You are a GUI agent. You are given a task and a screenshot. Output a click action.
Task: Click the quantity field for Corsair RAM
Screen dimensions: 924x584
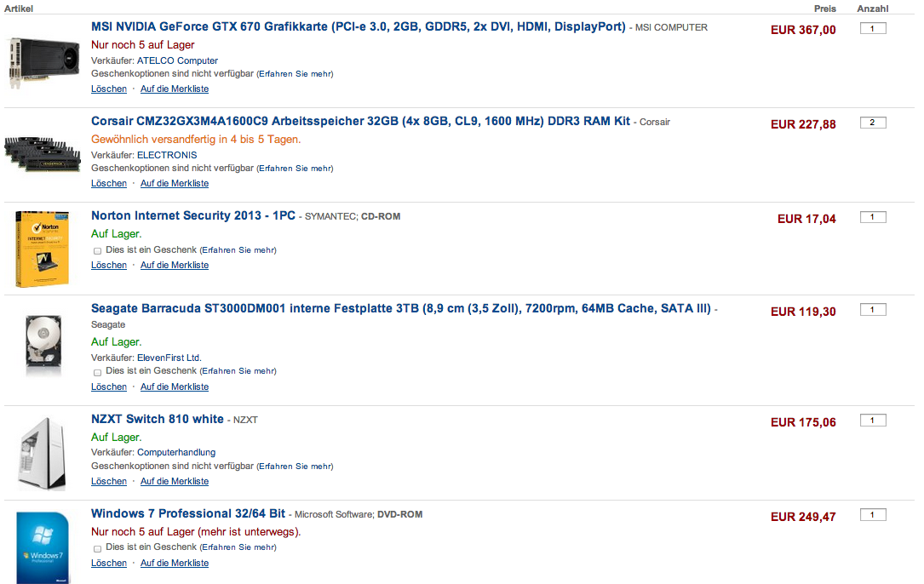point(873,123)
